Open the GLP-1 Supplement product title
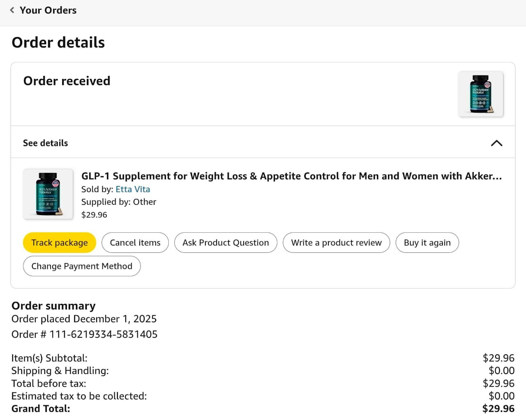 click(291, 176)
